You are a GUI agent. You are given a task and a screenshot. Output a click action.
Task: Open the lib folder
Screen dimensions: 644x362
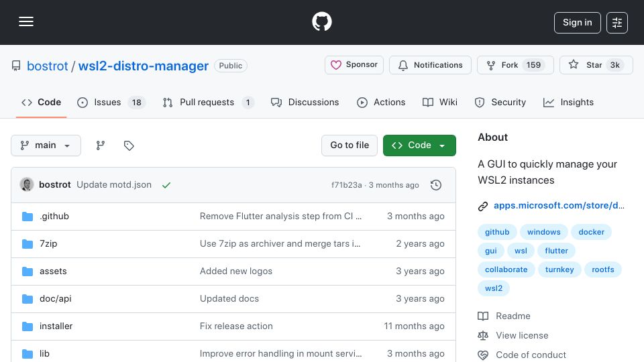[44, 354]
